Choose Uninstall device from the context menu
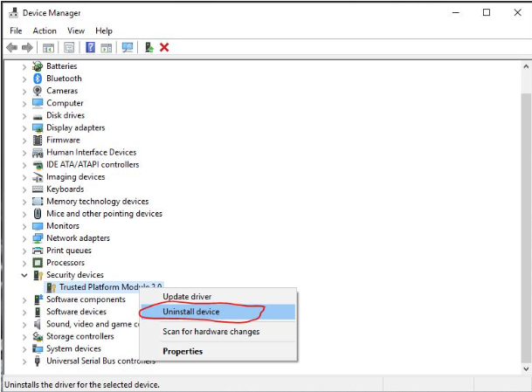The width and height of the screenshot is (532, 392). pyautogui.click(x=191, y=312)
